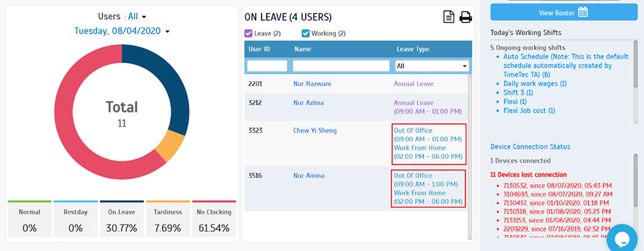Select the Restday 0% stat card
This screenshot has width=644, height=251.
pos(75,219)
